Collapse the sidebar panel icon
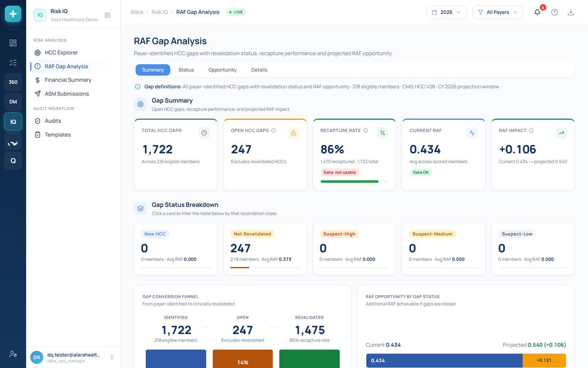Viewport: 588px width, 368px height. (x=107, y=16)
